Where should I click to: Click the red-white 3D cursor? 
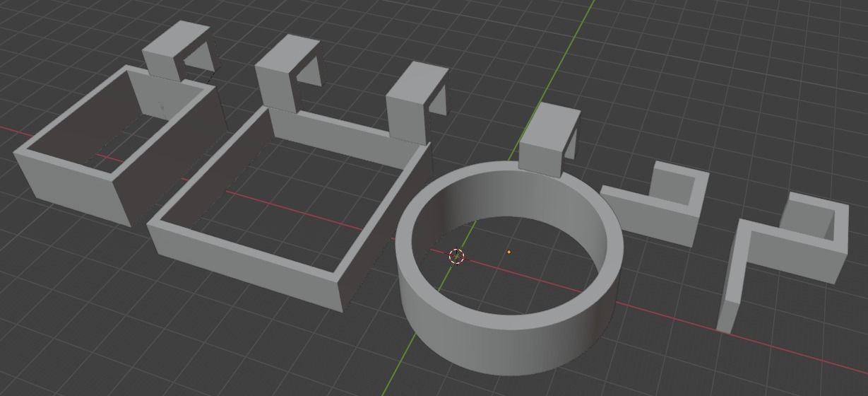point(456,256)
